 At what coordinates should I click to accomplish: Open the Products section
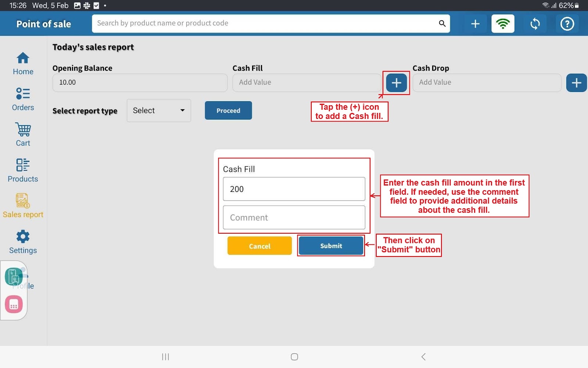coord(23,170)
